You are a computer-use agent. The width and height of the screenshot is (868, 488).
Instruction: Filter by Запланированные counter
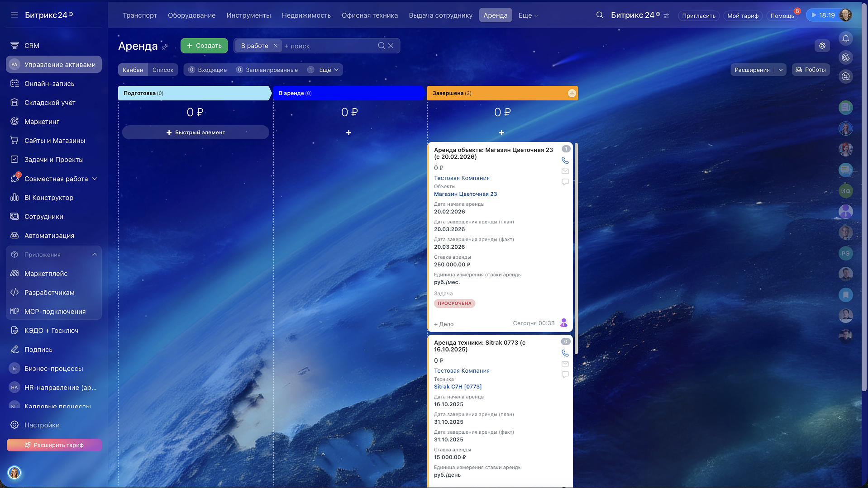point(267,70)
